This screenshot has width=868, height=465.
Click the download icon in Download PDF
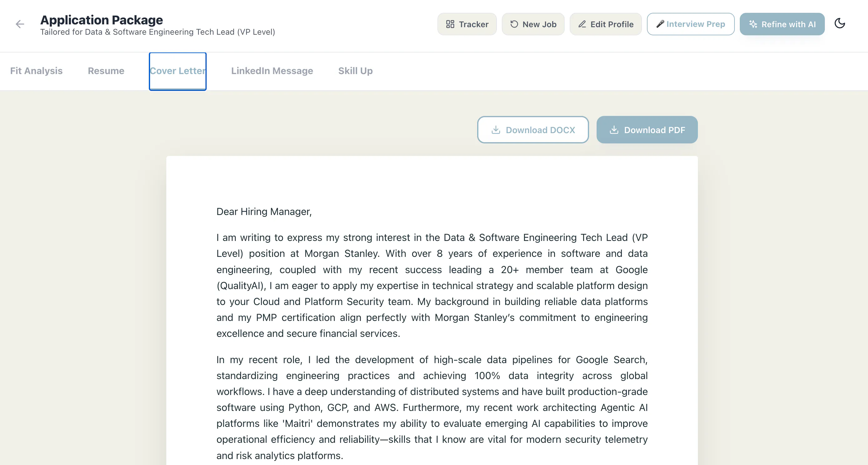click(x=614, y=130)
